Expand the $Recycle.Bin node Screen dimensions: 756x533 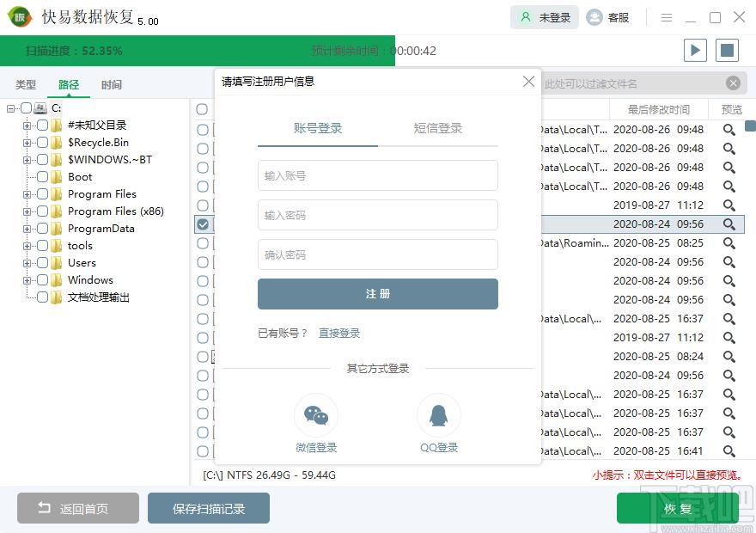pos(27,143)
